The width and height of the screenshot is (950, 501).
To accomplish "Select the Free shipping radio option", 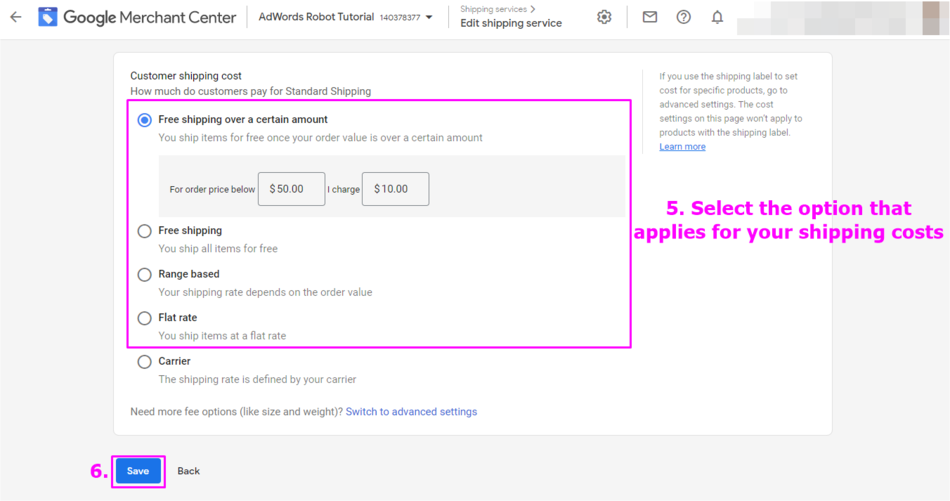I will [x=145, y=231].
